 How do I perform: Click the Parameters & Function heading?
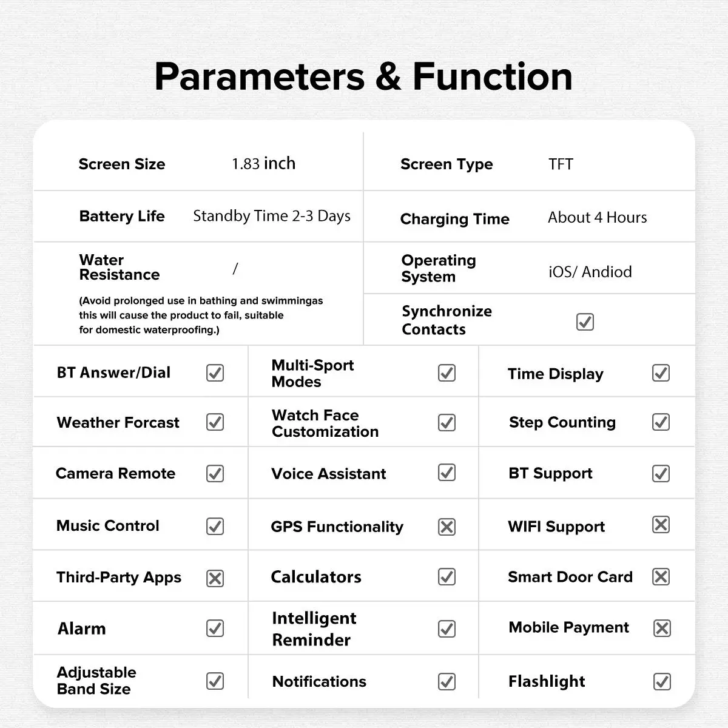point(363,76)
